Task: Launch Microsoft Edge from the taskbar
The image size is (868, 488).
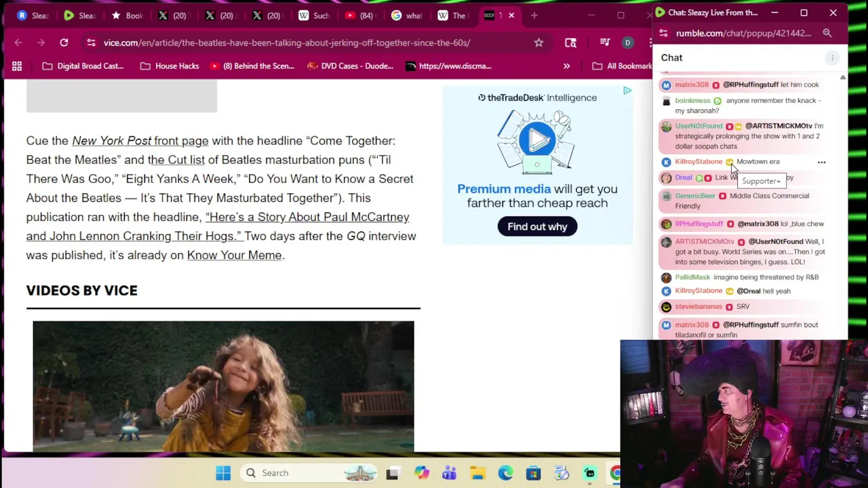Action: tap(505, 472)
